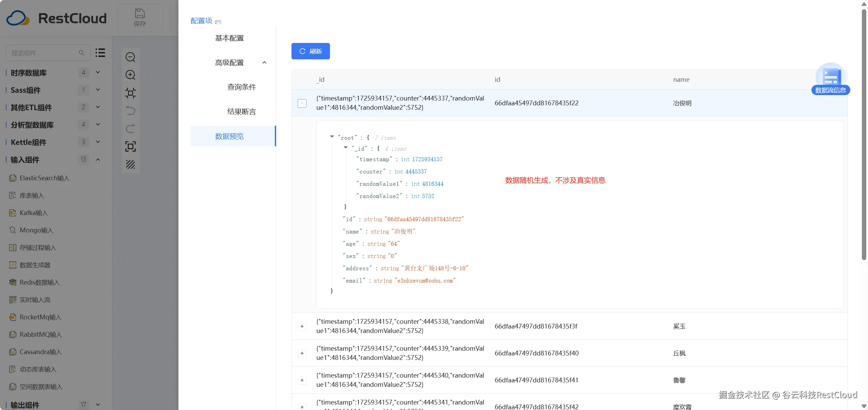Open the 查询条件 menu item

[241, 87]
